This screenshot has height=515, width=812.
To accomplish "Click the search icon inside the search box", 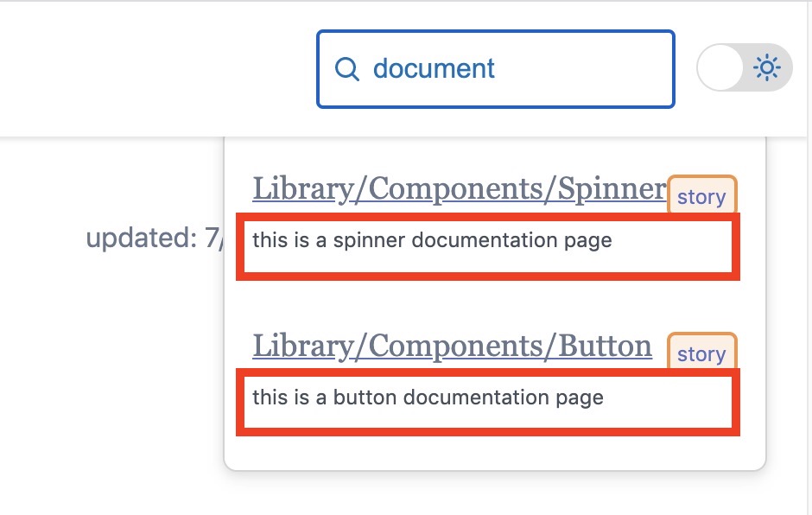I will pos(348,68).
